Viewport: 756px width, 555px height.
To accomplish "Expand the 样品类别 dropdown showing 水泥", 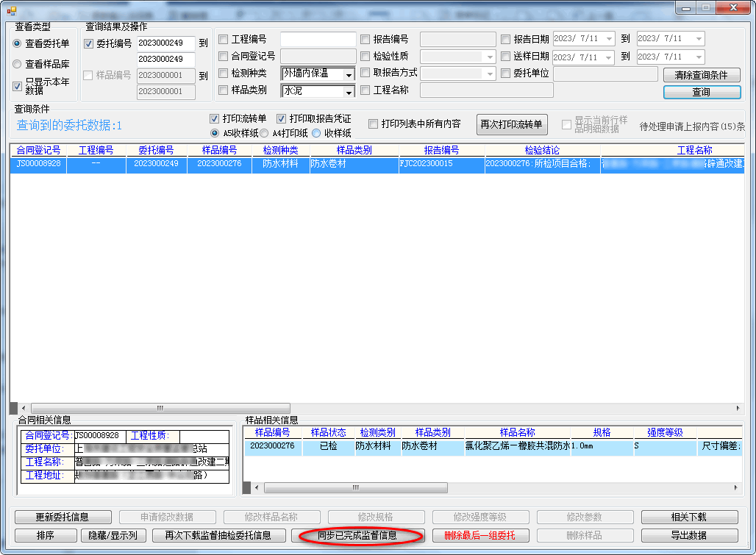I will (x=349, y=92).
